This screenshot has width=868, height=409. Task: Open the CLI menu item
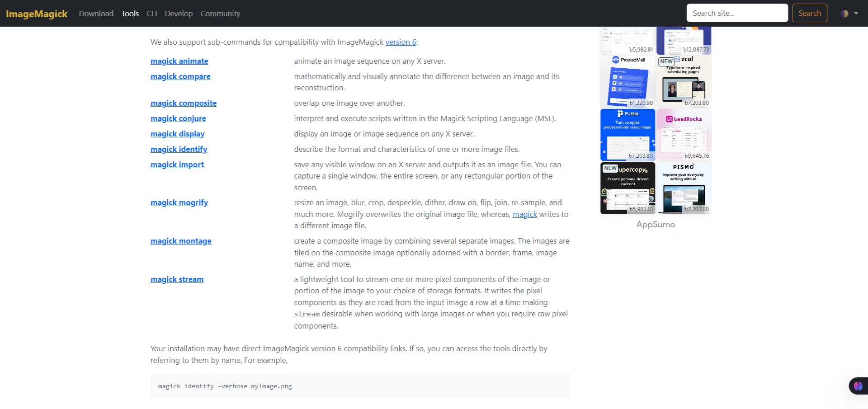(152, 14)
